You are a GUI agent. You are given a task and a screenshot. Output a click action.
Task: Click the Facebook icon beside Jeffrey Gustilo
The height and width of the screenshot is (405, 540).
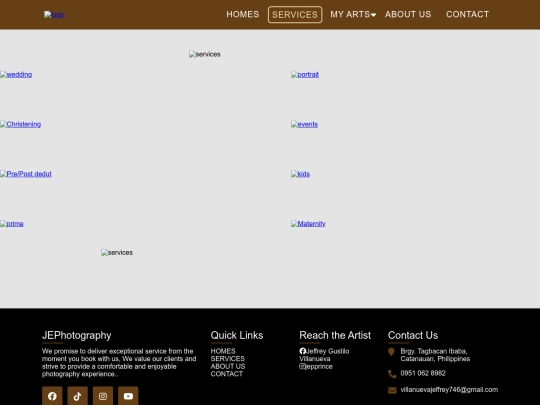(x=302, y=351)
